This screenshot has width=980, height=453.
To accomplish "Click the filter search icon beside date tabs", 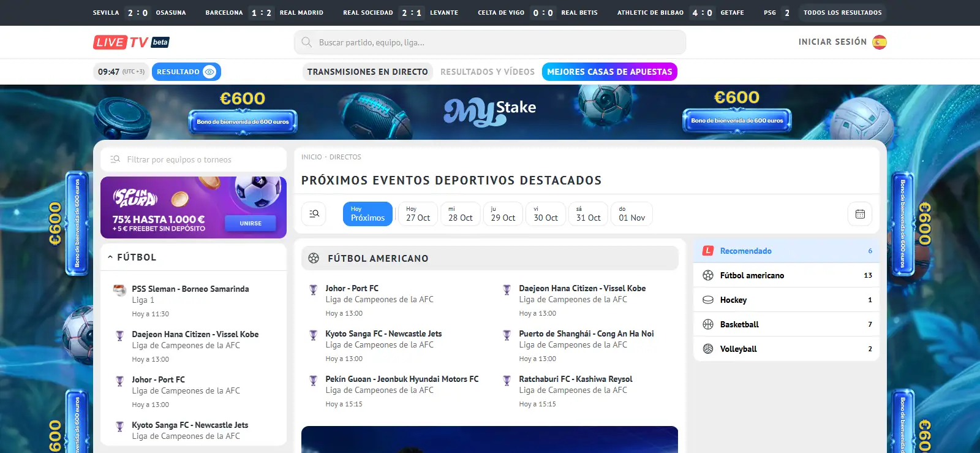I will click(x=314, y=214).
